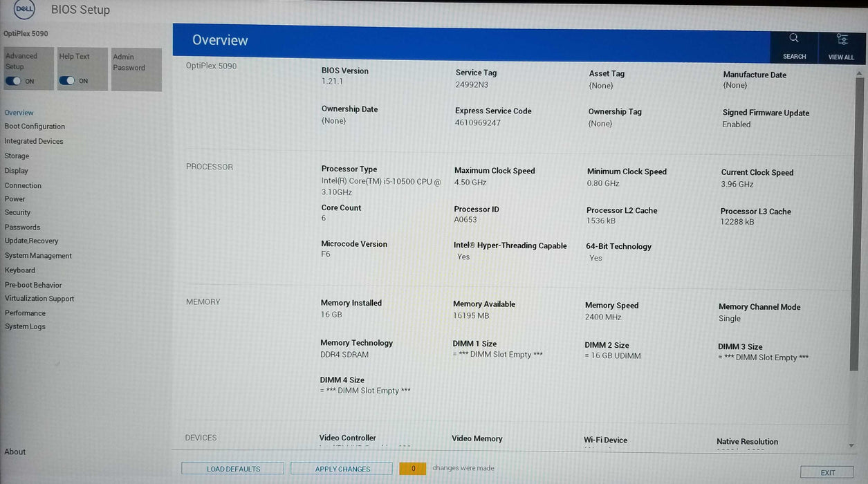Click the About link
Viewport: 868px width, 484px height.
(15, 452)
